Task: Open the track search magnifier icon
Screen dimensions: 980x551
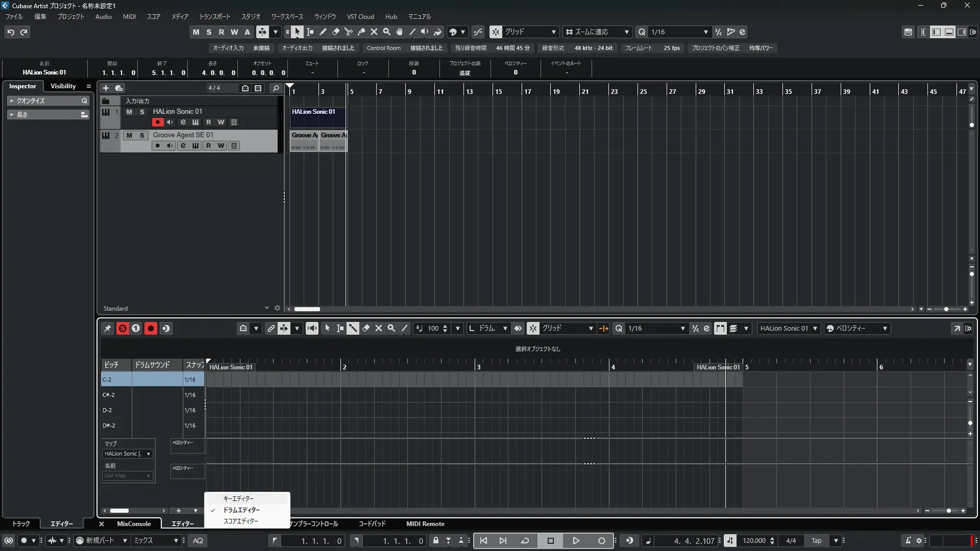Action: tap(276, 88)
